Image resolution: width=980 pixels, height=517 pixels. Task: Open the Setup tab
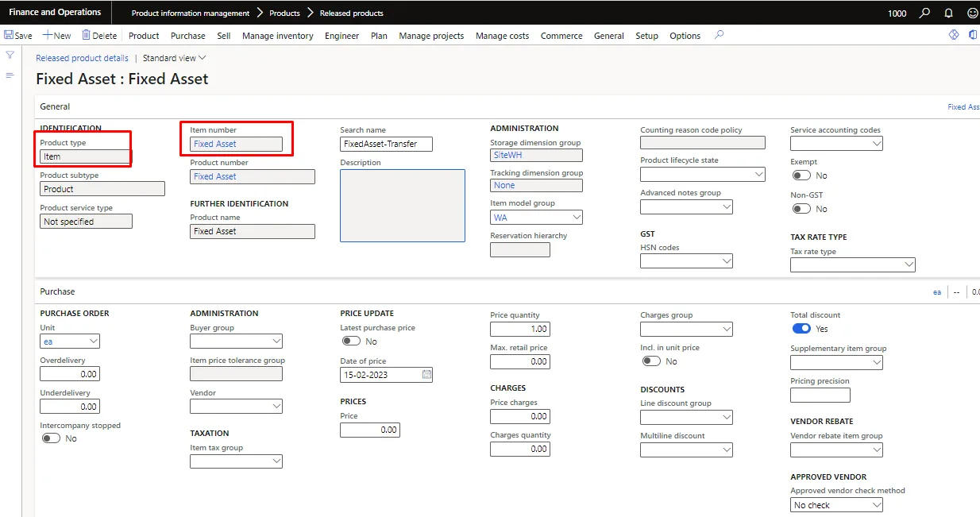(x=647, y=36)
